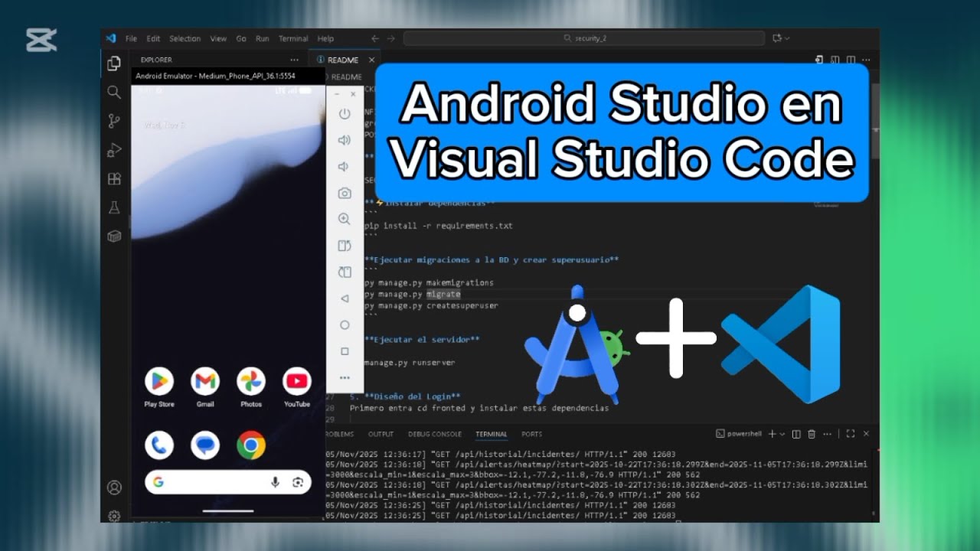Screen dimensions: 980x551
Task: Open the View menu
Action: pyautogui.click(x=218, y=38)
